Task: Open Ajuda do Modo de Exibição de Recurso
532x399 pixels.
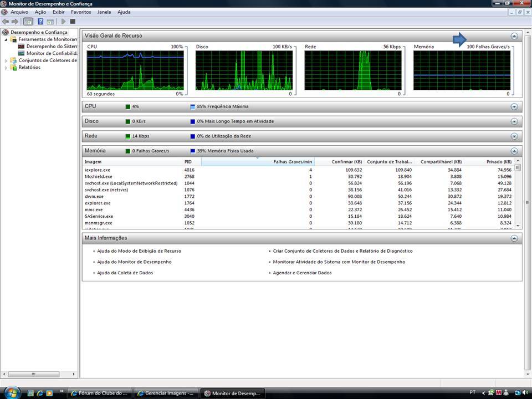Action: (139, 251)
